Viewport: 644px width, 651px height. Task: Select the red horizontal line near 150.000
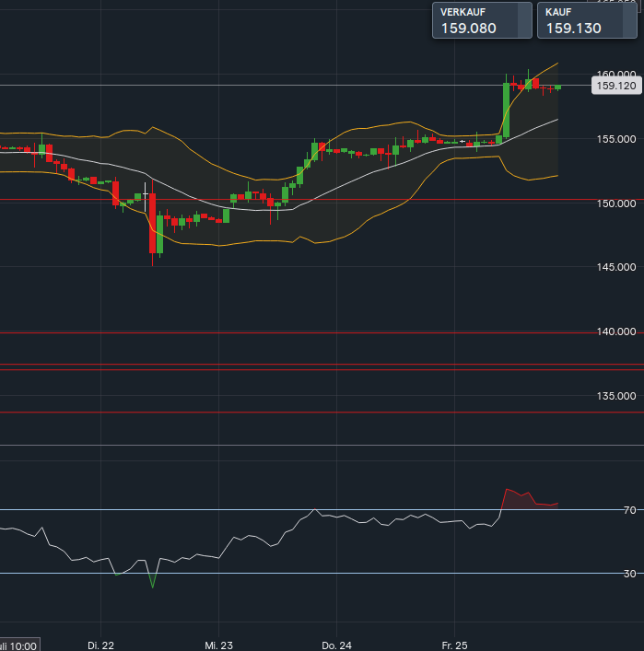pyautogui.click(x=276, y=200)
